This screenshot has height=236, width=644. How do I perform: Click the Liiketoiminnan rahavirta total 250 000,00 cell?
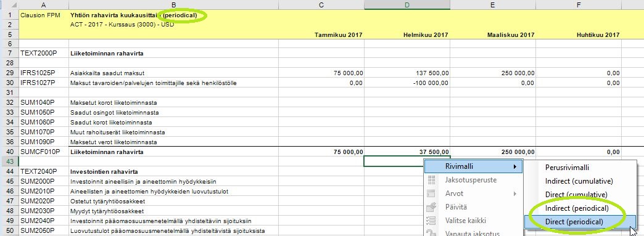pos(493,152)
